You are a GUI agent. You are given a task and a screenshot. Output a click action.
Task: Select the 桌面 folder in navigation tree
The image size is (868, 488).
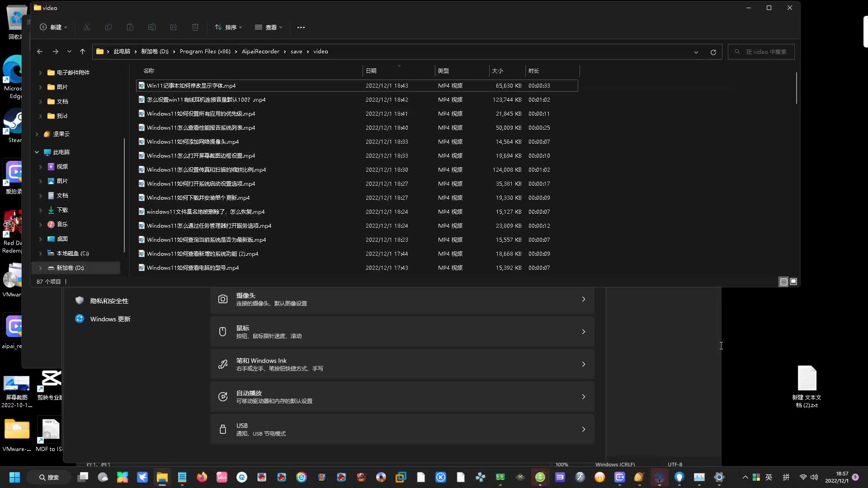click(x=62, y=239)
